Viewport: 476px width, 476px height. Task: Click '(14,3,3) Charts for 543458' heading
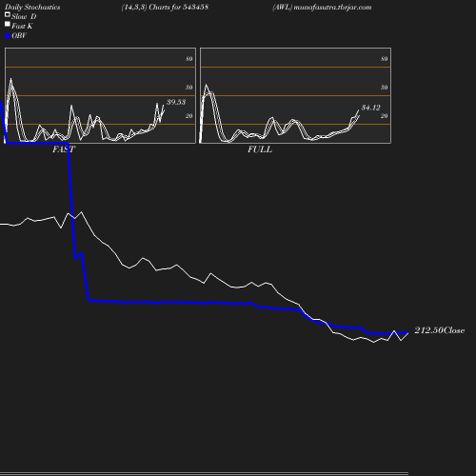tap(165, 8)
